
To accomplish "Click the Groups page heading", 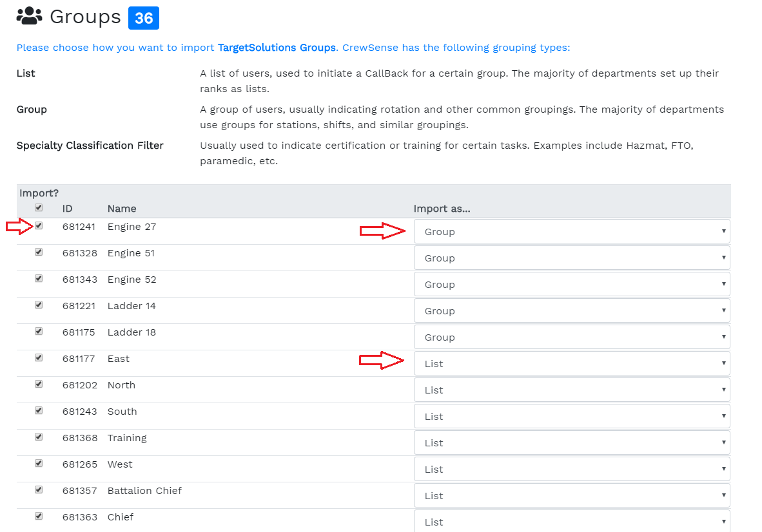I will 86,17.
